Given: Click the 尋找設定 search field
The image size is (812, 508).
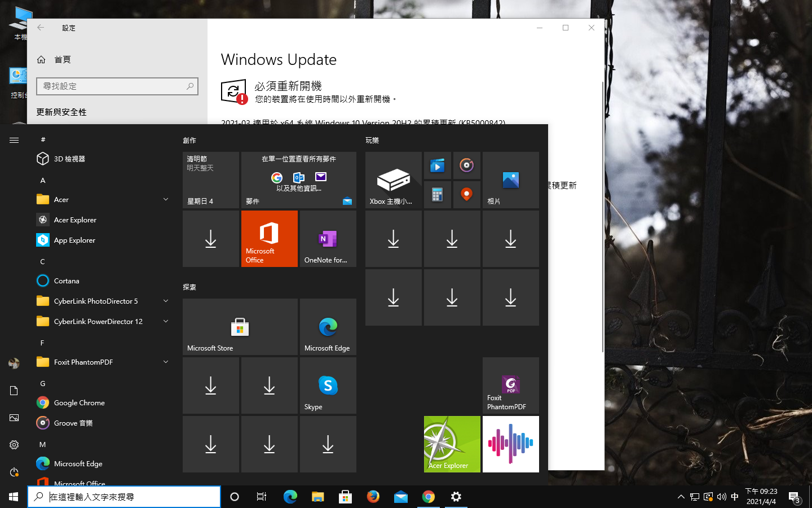Looking at the screenshot, I should [117, 86].
